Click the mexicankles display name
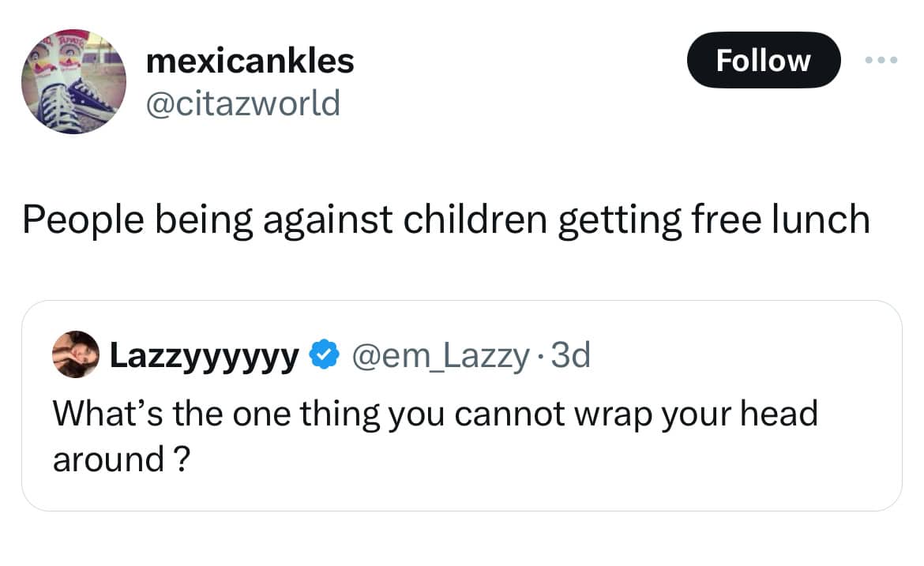This screenshot has height=566, width=924. point(250,61)
